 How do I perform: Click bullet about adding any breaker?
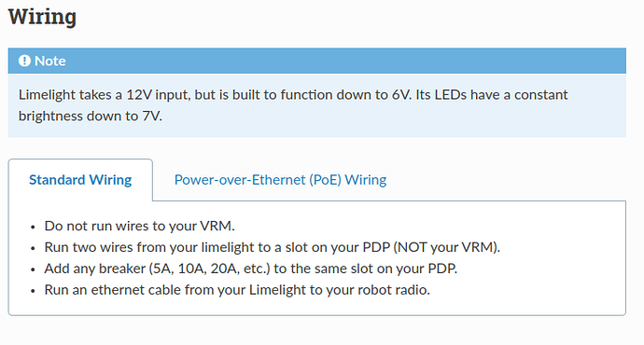click(x=251, y=269)
